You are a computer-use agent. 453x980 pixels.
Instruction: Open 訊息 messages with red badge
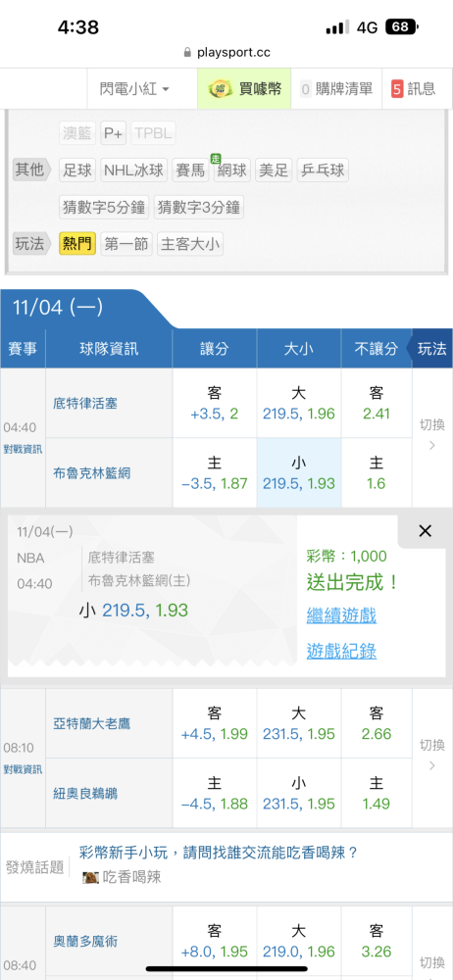click(414, 89)
